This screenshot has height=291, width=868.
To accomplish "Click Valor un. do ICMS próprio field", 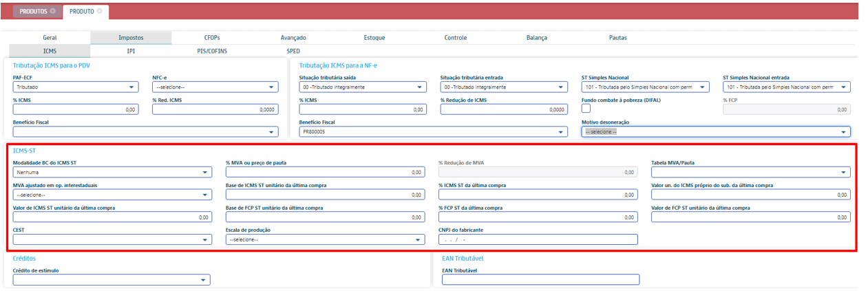I will [x=750, y=195].
